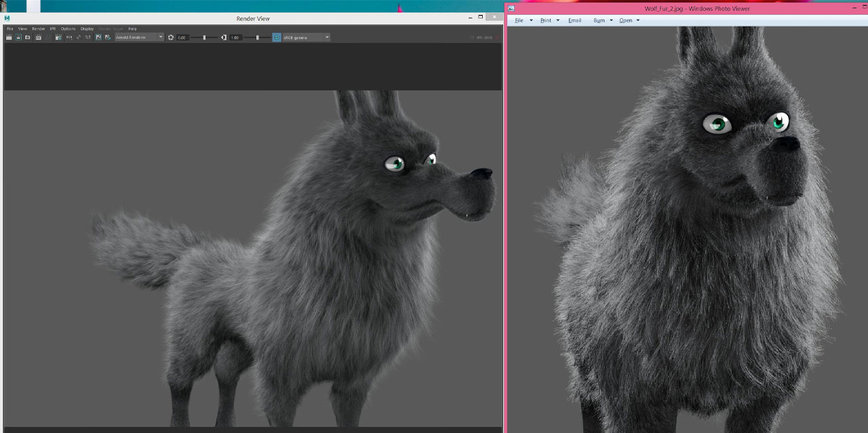Click Email in Windows Photo Viewer

(x=574, y=20)
